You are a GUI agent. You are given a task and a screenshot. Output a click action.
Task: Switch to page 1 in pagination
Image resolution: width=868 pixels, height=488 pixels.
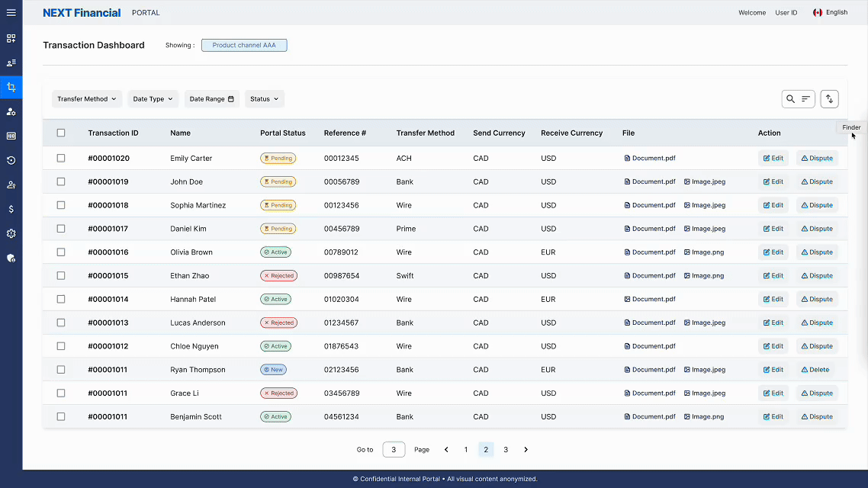coord(466,450)
